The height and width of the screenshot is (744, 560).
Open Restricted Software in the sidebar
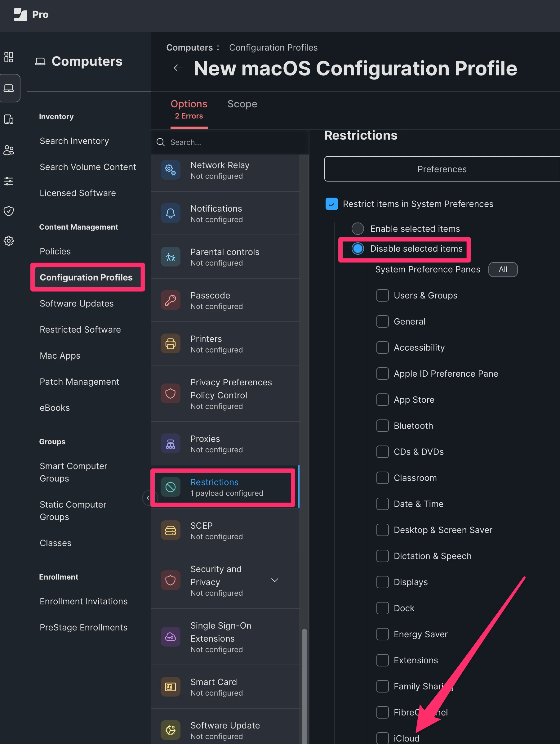tap(80, 329)
